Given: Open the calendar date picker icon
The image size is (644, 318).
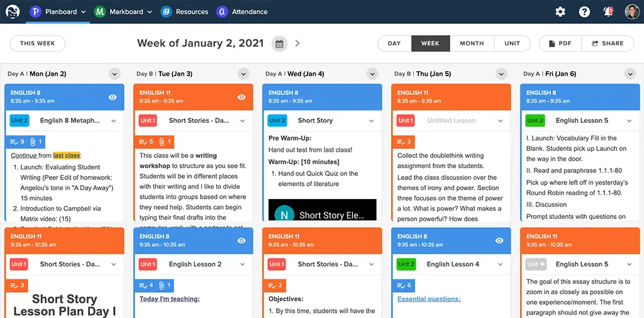Looking at the screenshot, I should point(279,43).
